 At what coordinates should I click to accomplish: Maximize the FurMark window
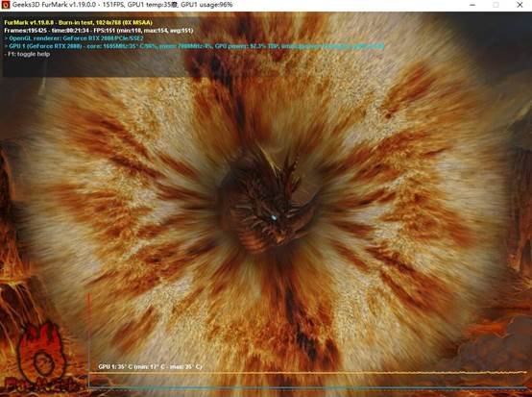(496, 5)
